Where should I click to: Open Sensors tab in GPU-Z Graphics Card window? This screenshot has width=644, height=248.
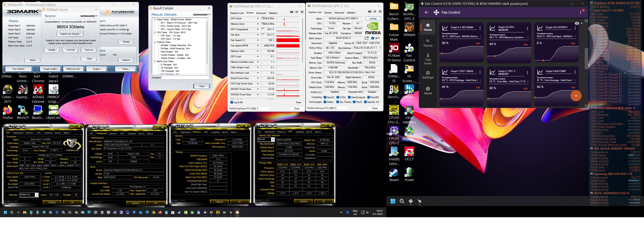(328, 13)
